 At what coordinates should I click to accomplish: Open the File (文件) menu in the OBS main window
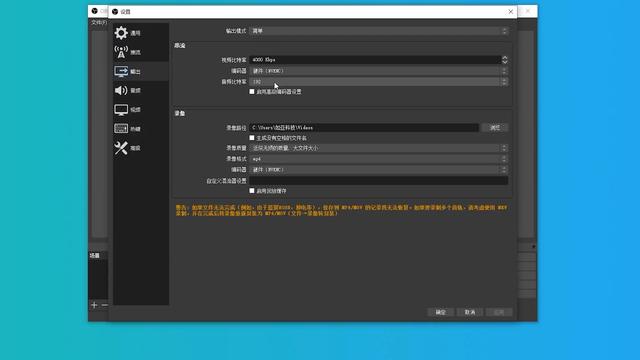(98, 22)
